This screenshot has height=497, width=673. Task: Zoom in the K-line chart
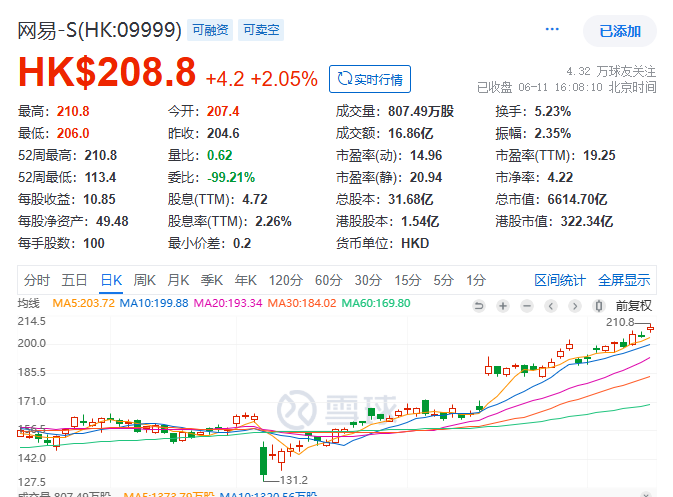(x=502, y=305)
